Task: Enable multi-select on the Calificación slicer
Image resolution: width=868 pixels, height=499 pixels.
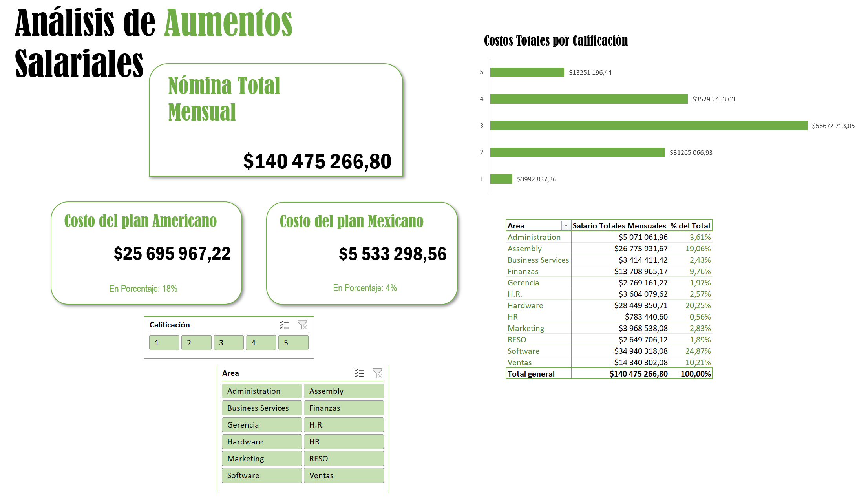Action: (283, 325)
